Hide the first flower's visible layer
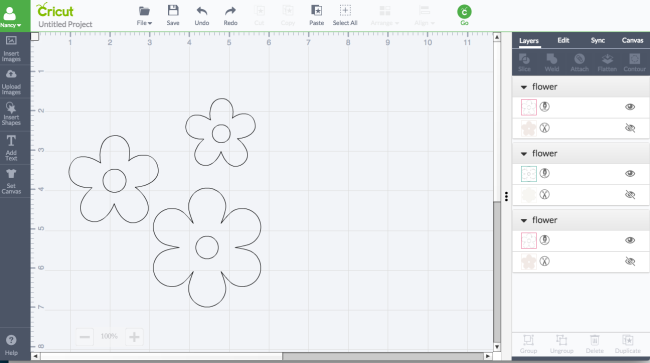The image size is (650, 363). tap(630, 107)
